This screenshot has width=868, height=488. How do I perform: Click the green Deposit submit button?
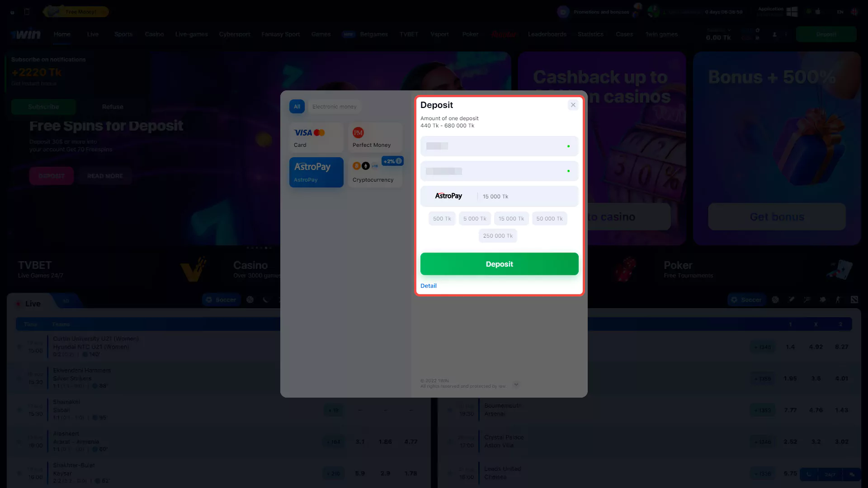499,263
